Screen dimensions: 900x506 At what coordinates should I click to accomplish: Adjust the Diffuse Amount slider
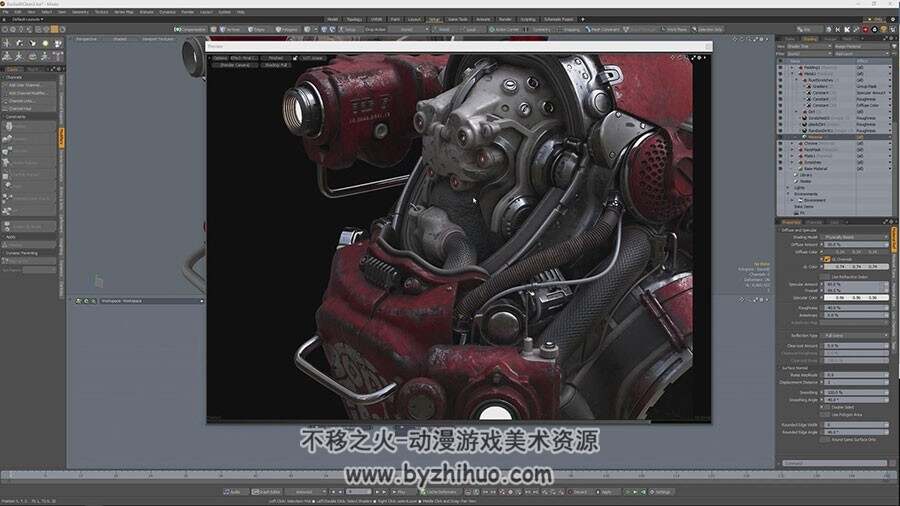(856, 244)
